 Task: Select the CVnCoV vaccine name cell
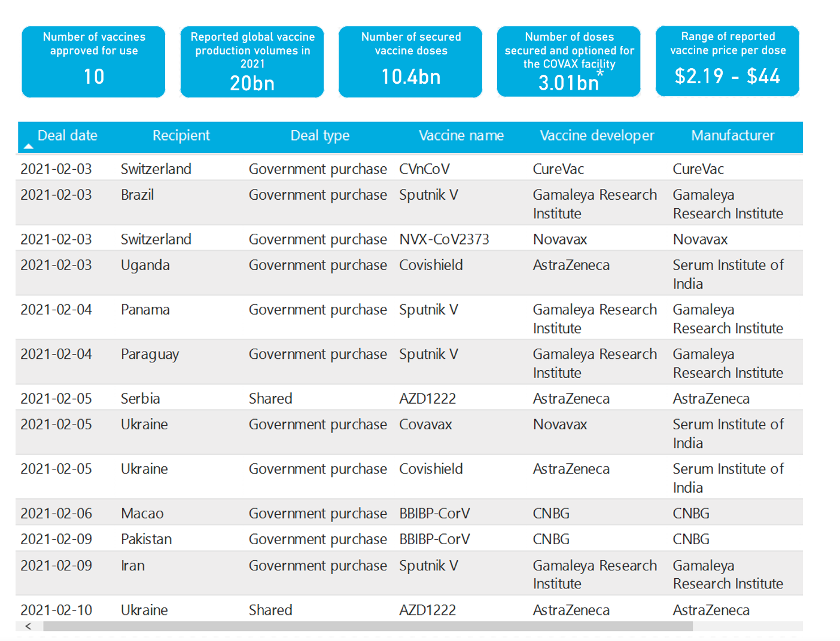[424, 169]
